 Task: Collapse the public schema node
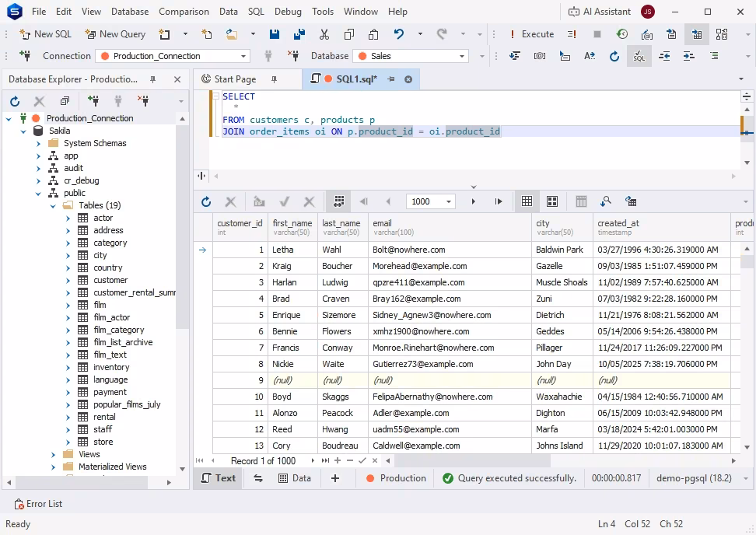tap(39, 194)
